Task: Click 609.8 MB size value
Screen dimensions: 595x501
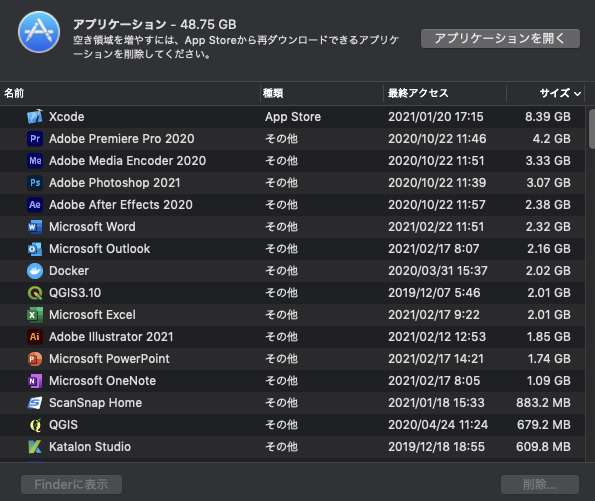Action: (543, 447)
